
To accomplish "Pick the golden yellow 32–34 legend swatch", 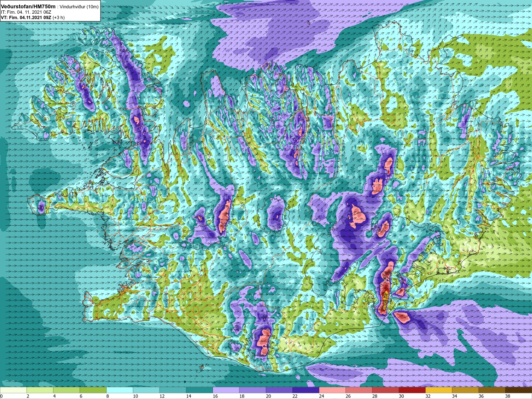I will (439, 390).
